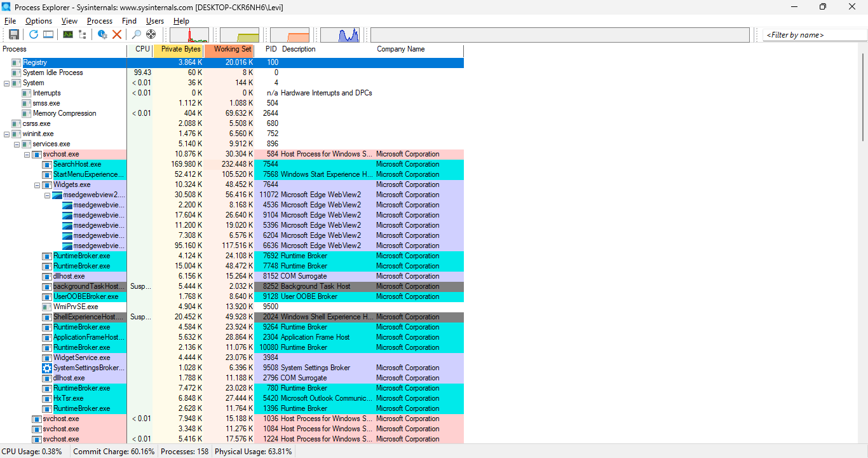Toggle the lower pane view icon
The image size is (868, 458).
tap(48, 34)
